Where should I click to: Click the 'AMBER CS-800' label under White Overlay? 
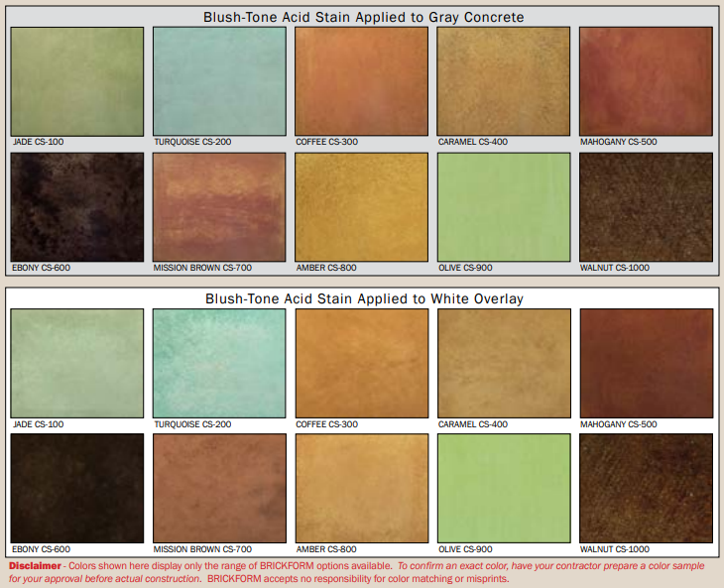click(x=326, y=549)
